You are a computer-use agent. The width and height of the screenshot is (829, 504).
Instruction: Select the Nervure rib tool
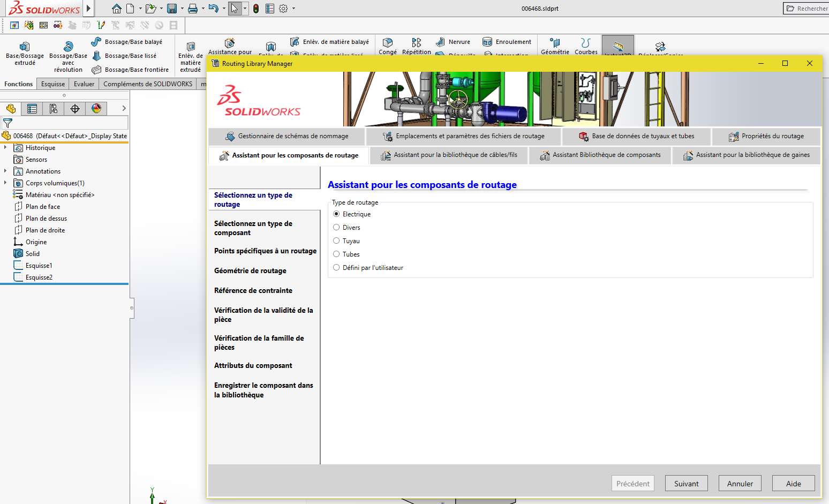coord(453,42)
